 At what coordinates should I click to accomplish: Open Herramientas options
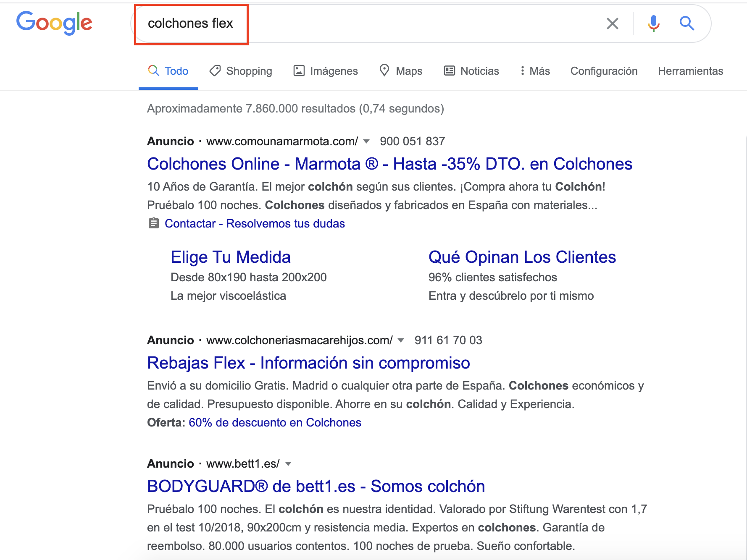pyautogui.click(x=690, y=71)
